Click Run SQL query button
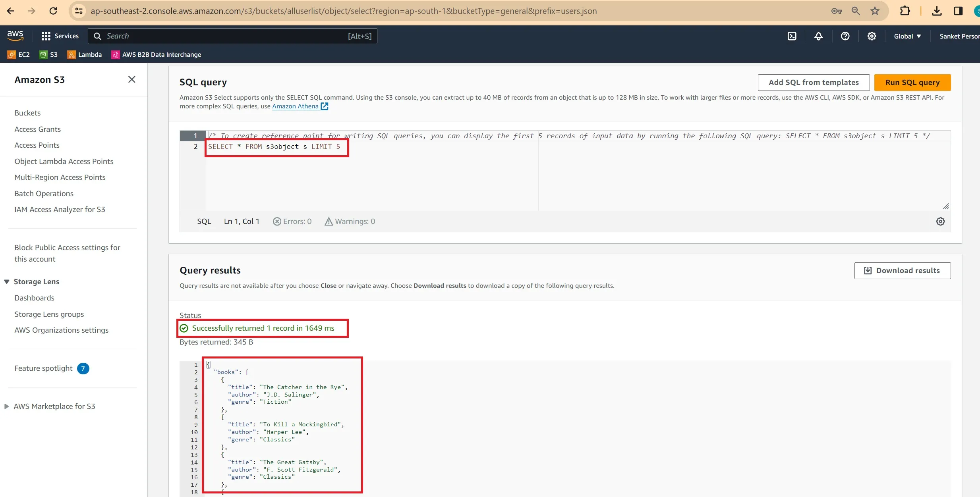 pyautogui.click(x=912, y=82)
